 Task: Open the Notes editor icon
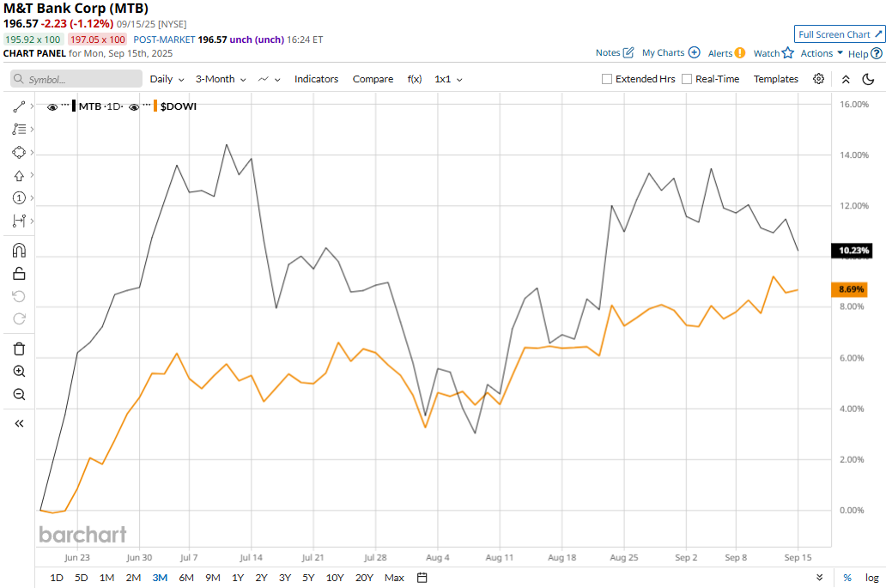coord(628,52)
